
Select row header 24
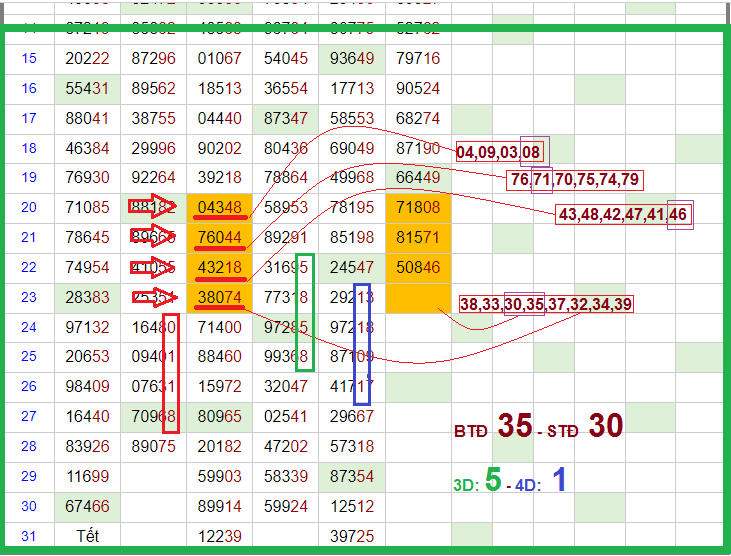click(x=29, y=328)
